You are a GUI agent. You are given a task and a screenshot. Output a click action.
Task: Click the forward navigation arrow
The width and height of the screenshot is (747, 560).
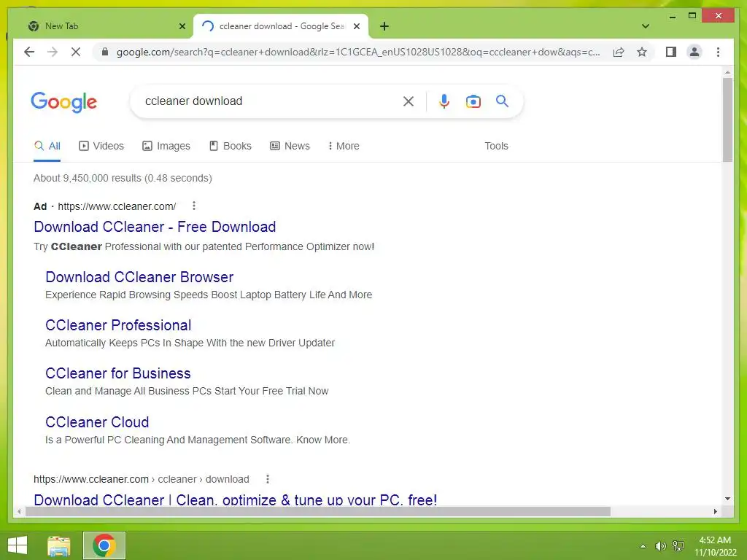53,52
